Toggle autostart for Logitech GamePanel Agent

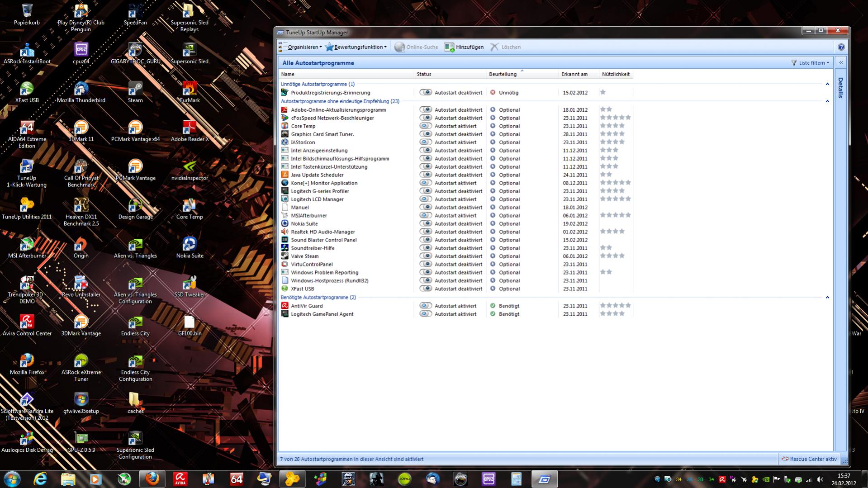pyautogui.click(x=425, y=314)
